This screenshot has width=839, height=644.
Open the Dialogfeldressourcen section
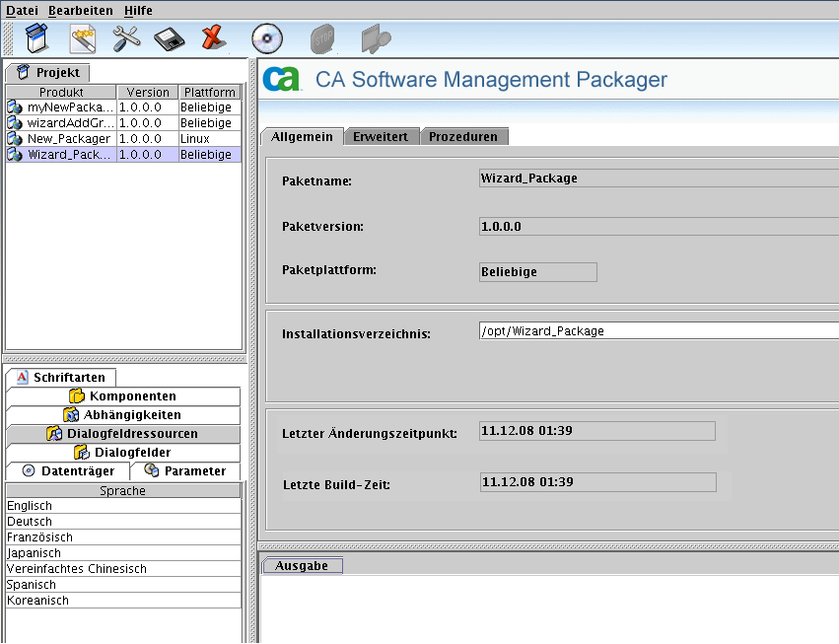[122, 431]
